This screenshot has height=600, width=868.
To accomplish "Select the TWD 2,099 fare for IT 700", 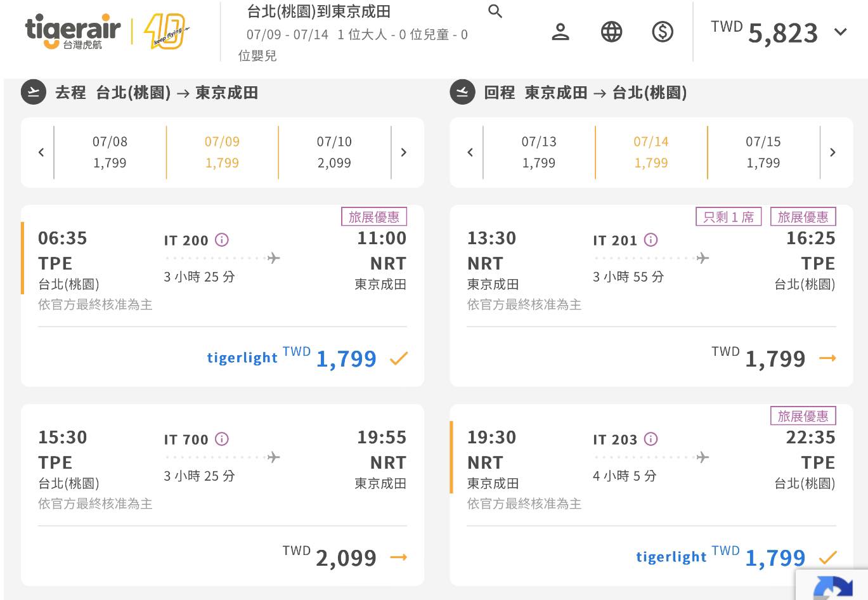I will point(398,558).
